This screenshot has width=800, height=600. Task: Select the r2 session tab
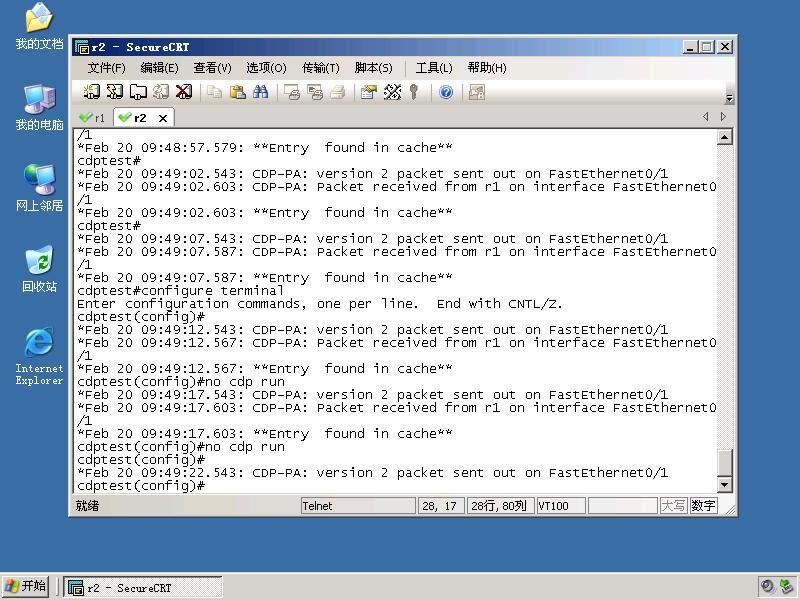click(x=133, y=118)
